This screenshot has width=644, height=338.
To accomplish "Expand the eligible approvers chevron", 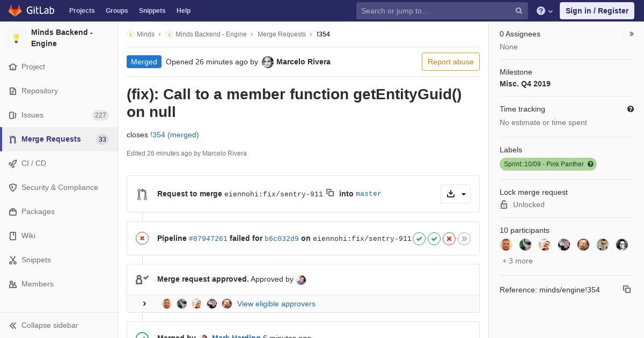I will (144, 304).
